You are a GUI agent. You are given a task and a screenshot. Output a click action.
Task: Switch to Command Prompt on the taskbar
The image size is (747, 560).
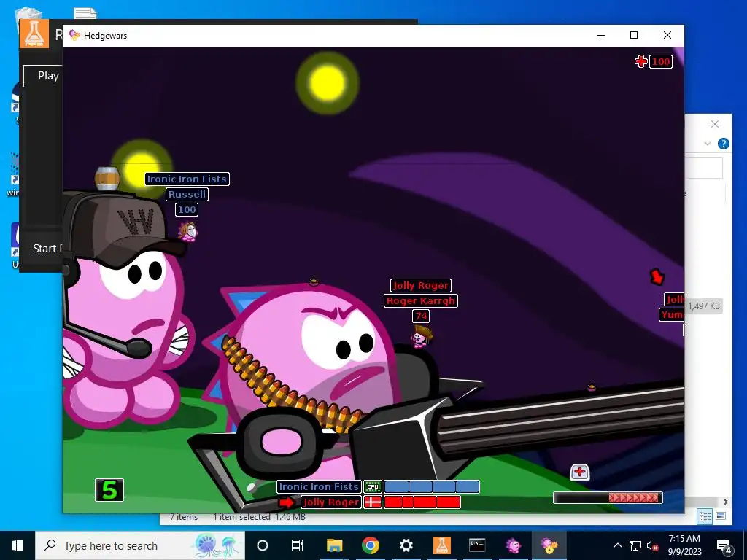click(477, 545)
